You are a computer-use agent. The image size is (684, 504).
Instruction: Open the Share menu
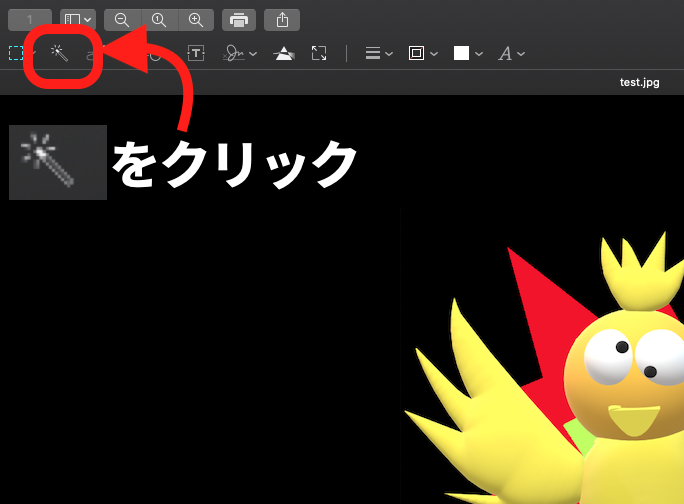coord(282,20)
